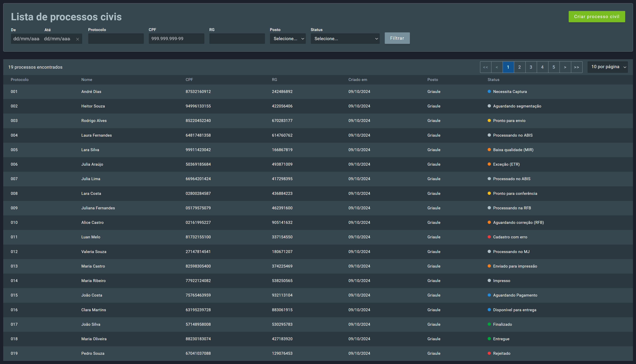This screenshot has width=636, height=364.
Task: Click CPF 99911423042 of Lara Silva
Action: 198,150
